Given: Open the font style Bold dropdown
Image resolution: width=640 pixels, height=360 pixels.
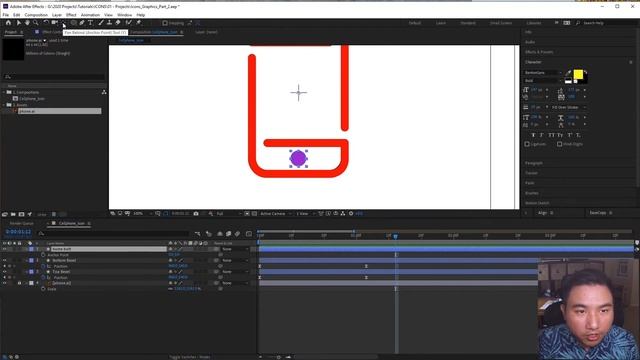Looking at the screenshot, I should click(x=543, y=80).
